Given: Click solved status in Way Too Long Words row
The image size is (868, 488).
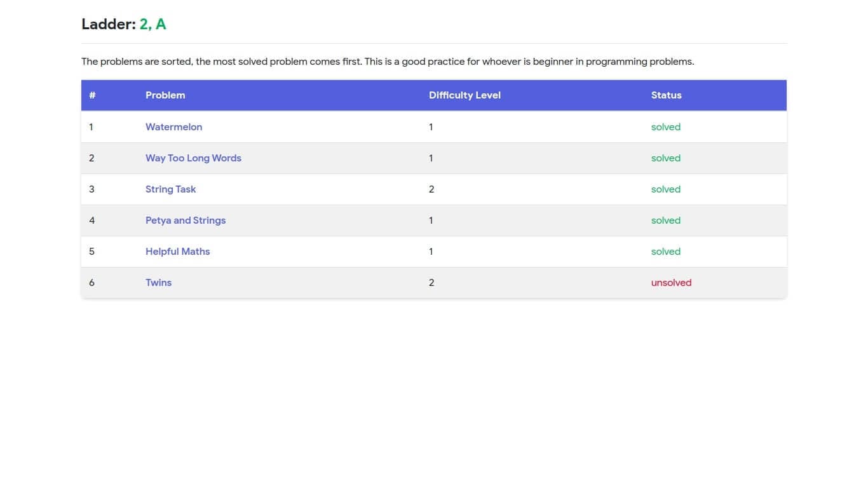Looking at the screenshot, I should (665, 158).
